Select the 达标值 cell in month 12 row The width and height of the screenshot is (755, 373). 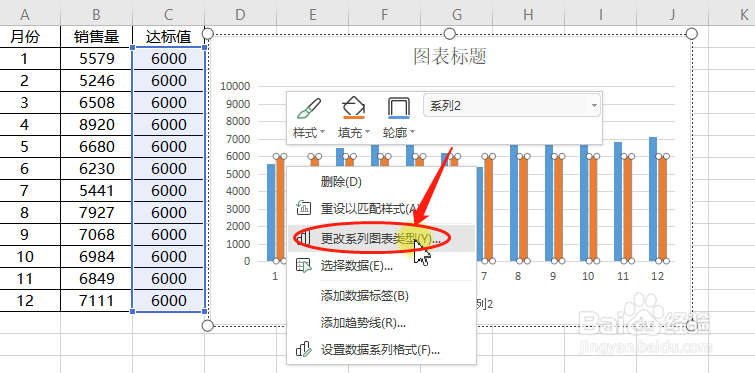[168, 301]
